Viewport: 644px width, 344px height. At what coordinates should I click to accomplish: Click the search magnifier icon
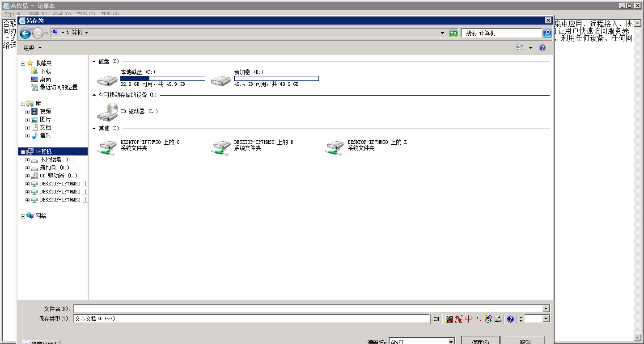547,33
